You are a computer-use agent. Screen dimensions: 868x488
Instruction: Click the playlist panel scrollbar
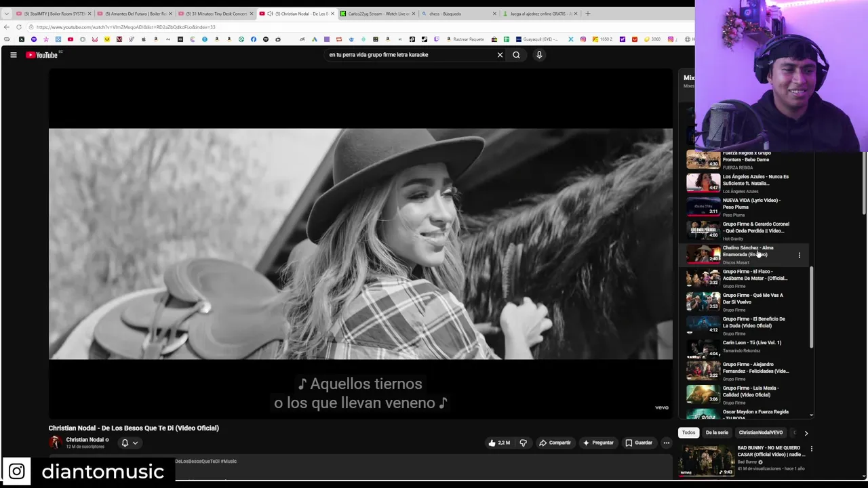pyautogui.click(x=811, y=308)
